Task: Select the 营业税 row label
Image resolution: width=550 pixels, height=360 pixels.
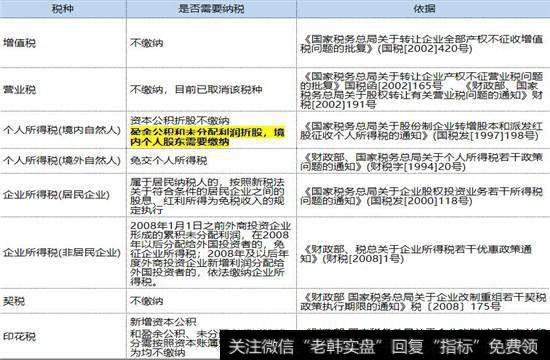Action: [x=19, y=89]
